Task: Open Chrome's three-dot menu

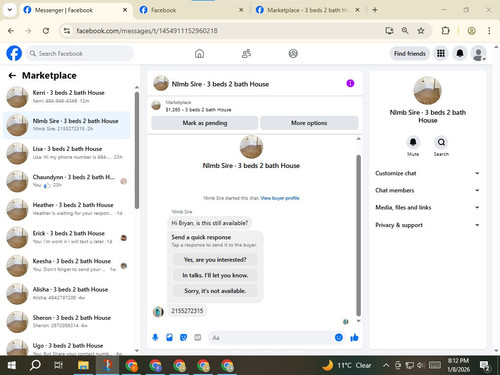Action: [489, 31]
